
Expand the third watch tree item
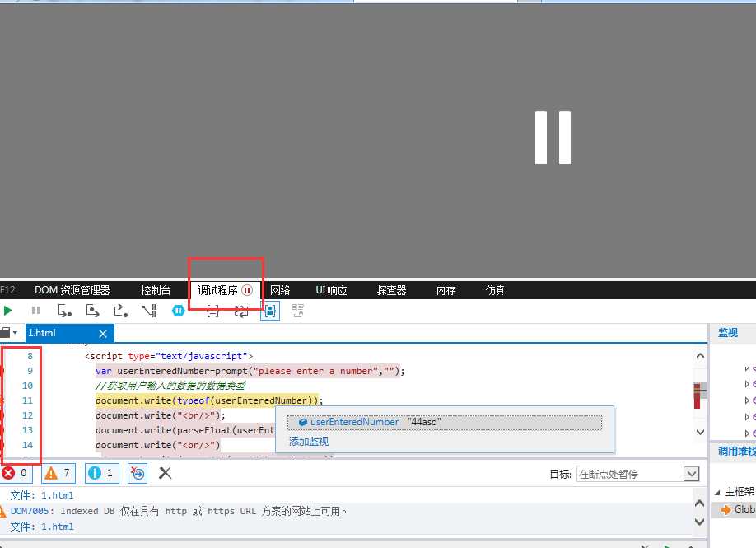point(747,400)
